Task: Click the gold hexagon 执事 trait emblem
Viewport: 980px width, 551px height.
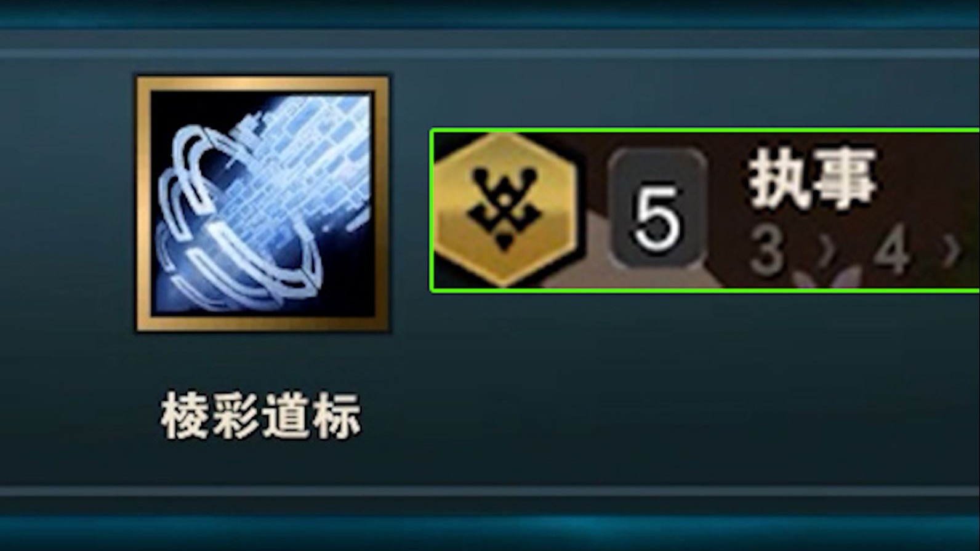Action: coord(505,211)
